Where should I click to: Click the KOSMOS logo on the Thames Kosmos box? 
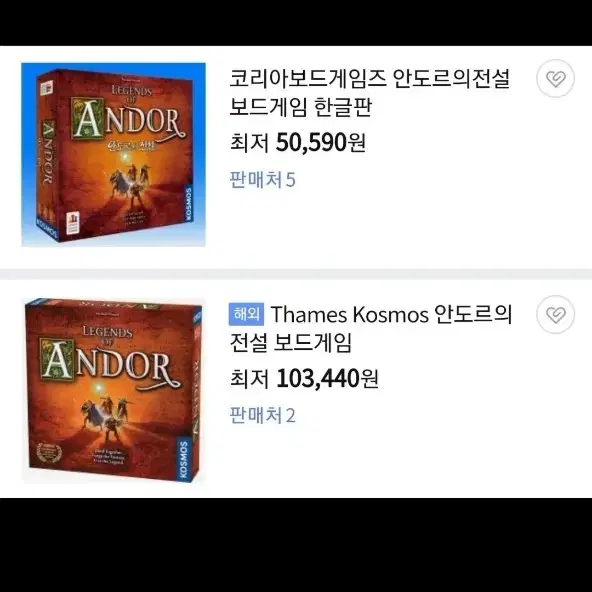[183, 459]
